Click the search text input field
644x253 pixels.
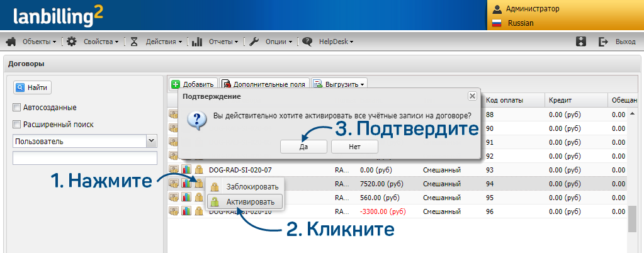[85, 158]
